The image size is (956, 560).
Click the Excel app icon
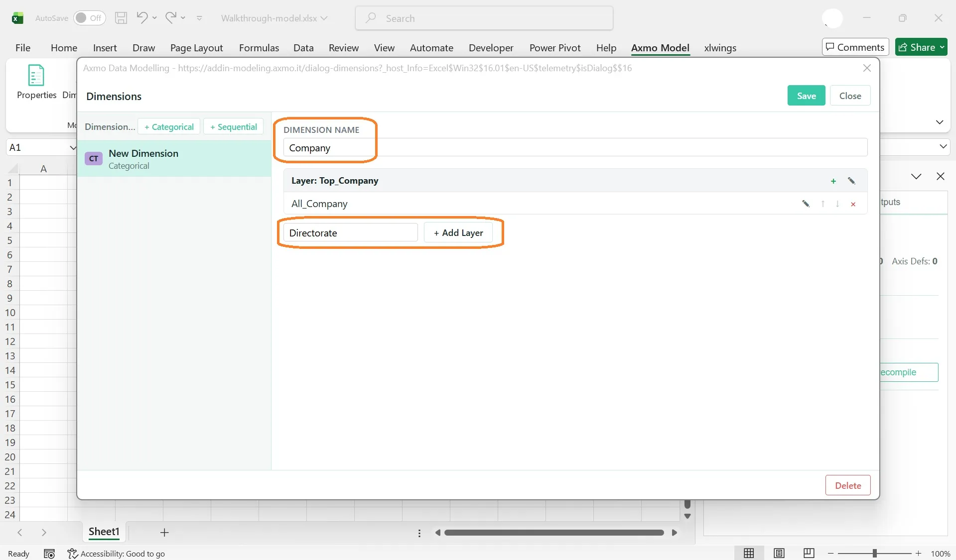coord(17,18)
